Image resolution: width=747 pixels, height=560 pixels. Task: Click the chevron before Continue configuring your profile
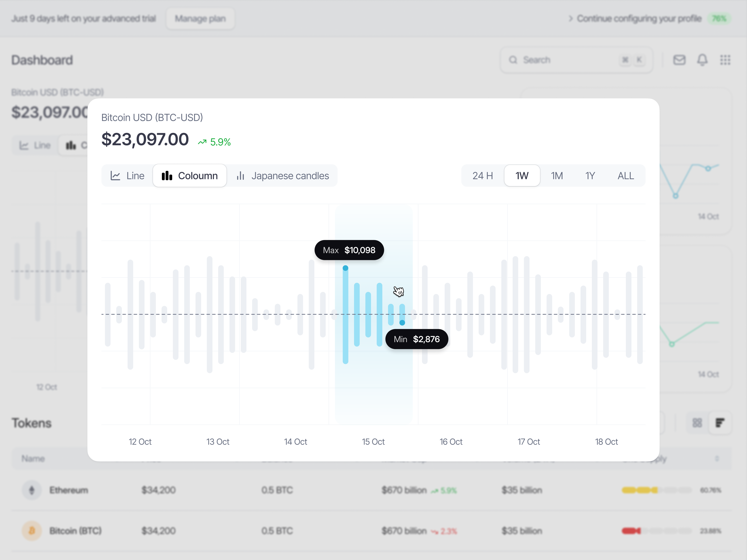570,18
